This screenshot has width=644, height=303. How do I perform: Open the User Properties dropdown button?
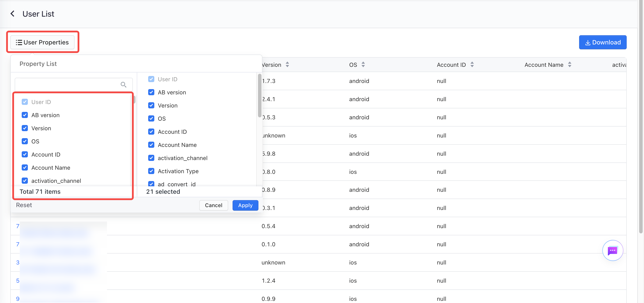(x=42, y=42)
